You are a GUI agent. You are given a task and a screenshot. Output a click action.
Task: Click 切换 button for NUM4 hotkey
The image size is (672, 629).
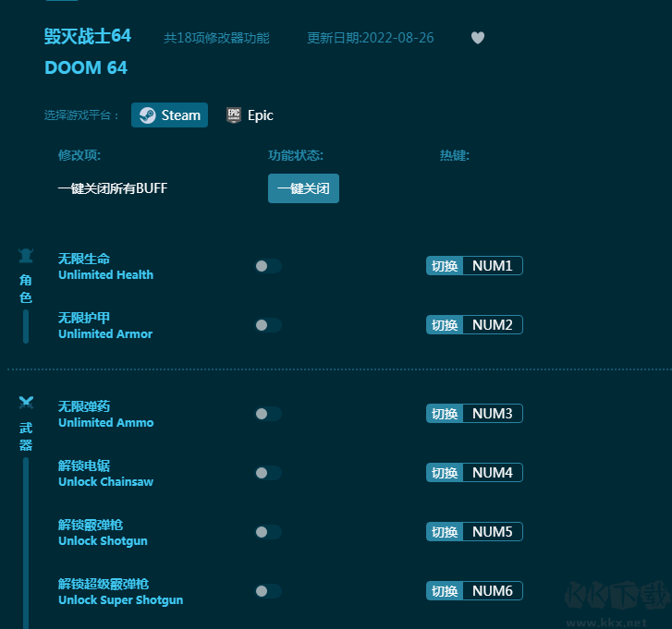(x=445, y=473)
